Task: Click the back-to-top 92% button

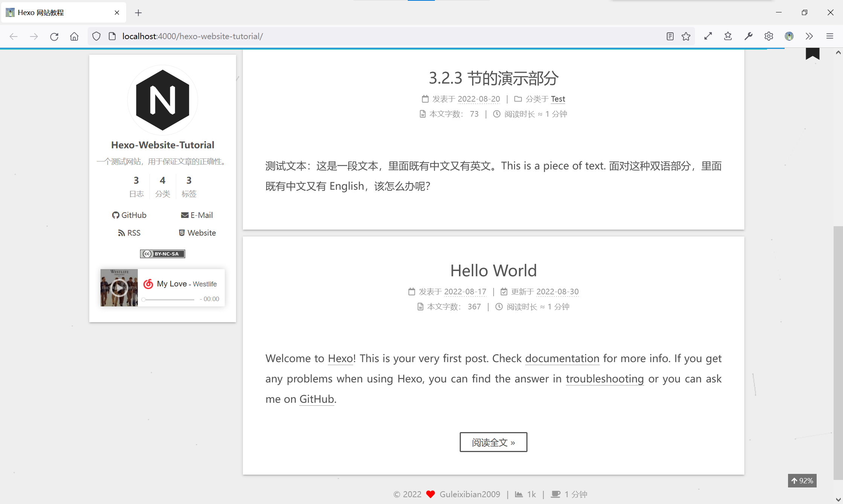Action: click(802, 481)
